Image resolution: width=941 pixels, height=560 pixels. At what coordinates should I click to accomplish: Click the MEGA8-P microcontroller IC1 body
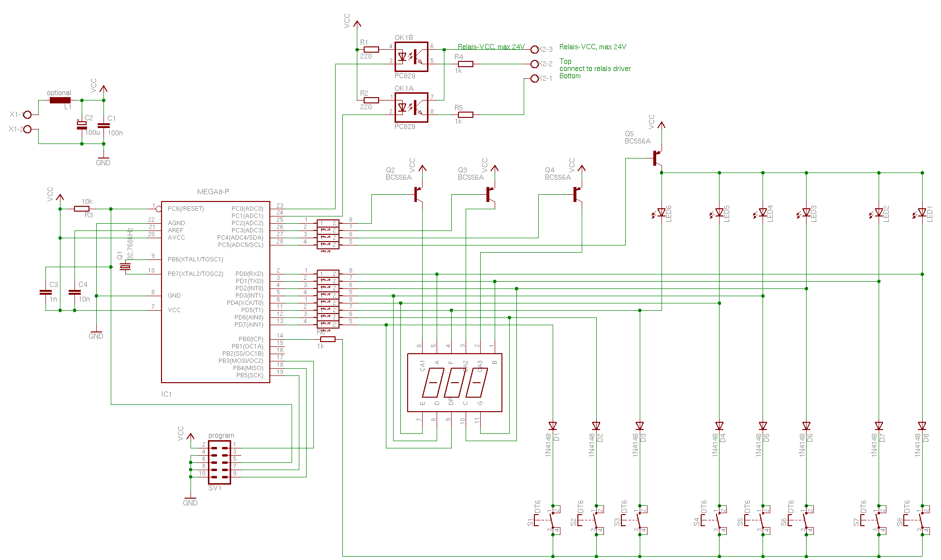215,292
